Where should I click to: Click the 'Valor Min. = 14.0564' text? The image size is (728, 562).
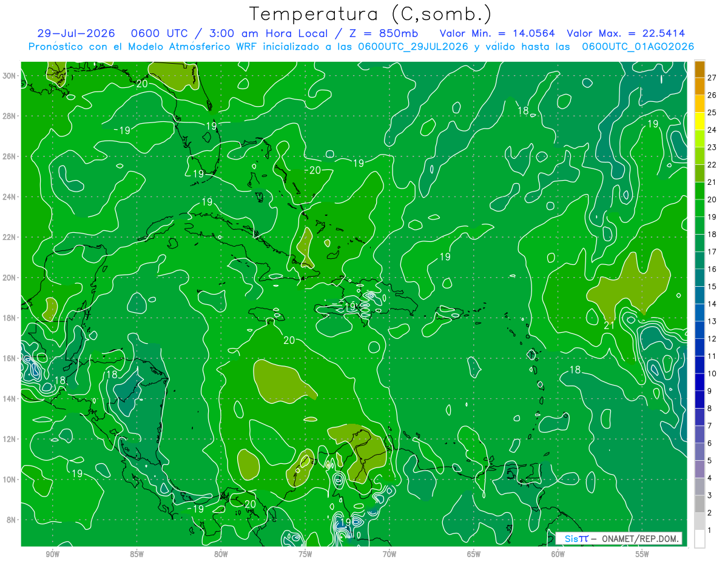(497, 33)
